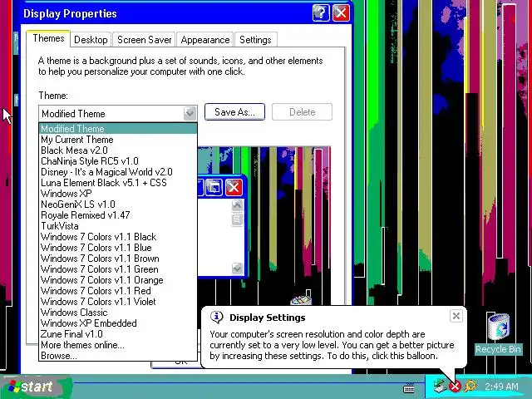This screenshot has height=399, width=532.
Task: Click the magnifier tray icon
Action: tap(470, 386)
